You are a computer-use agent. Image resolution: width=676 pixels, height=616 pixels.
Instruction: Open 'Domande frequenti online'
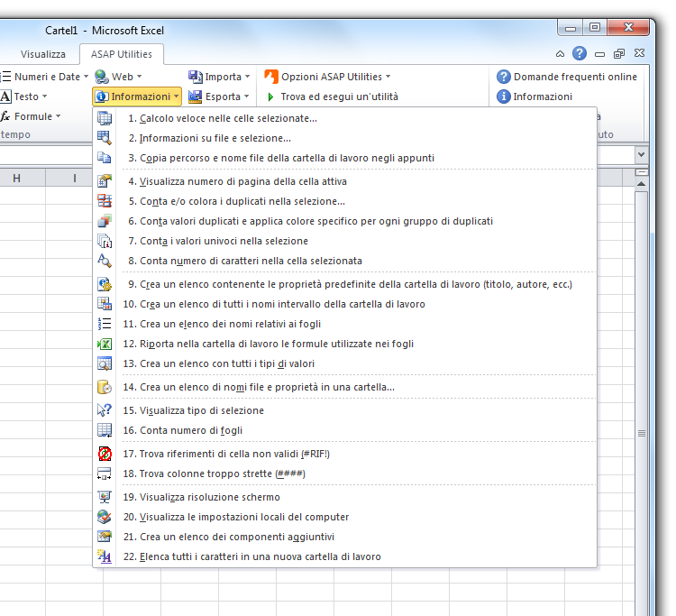567,77
